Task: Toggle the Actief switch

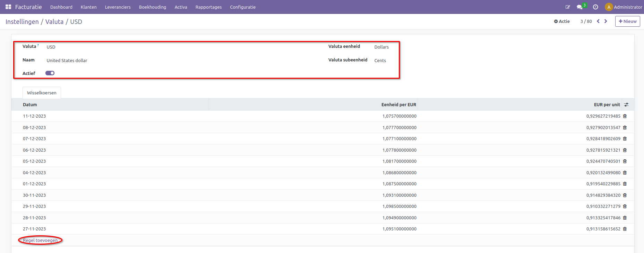Action: 50,73
